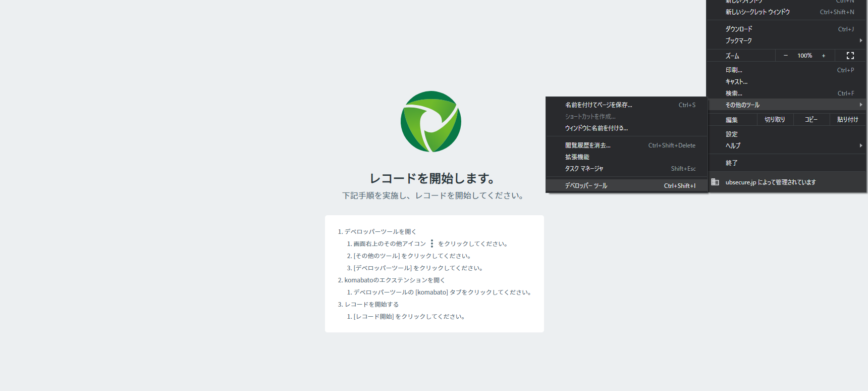Screen dimensions: 868x391
Task: Click the [komabato] タブ instruction line
Action: click(439, 292)
